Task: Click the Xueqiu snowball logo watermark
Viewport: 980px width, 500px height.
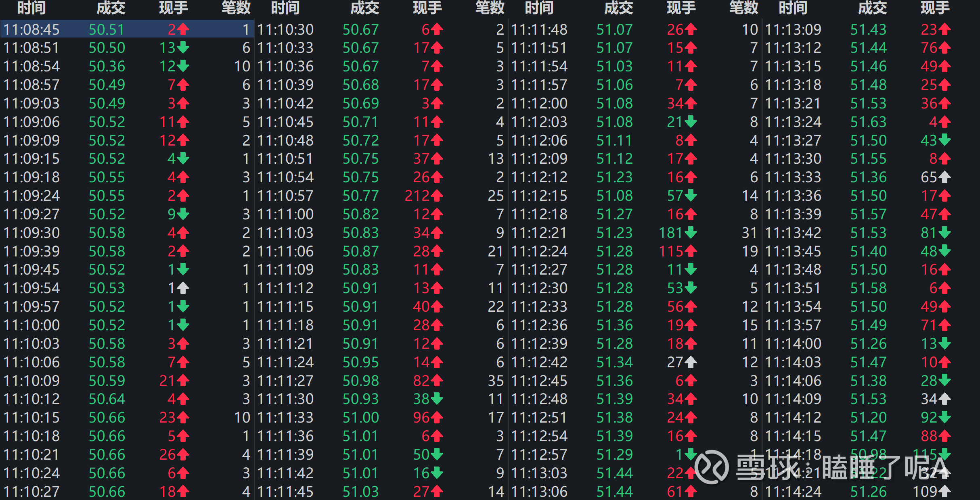Action: pos(712,467)
